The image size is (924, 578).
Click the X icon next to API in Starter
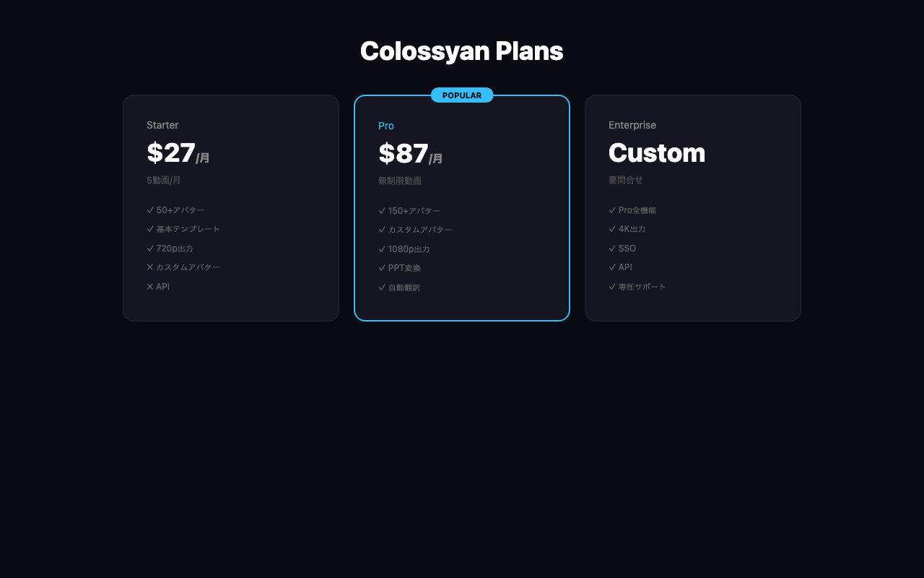coord(149,286)
